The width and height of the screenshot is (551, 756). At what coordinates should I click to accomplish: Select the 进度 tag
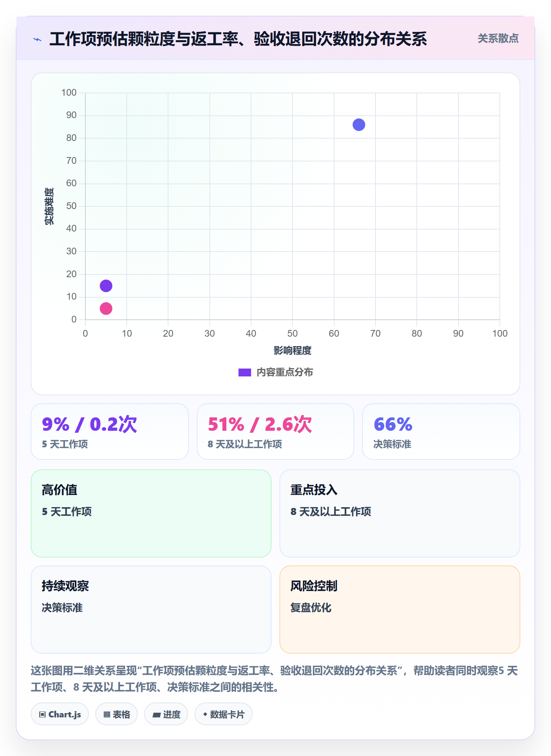[166, 714]
